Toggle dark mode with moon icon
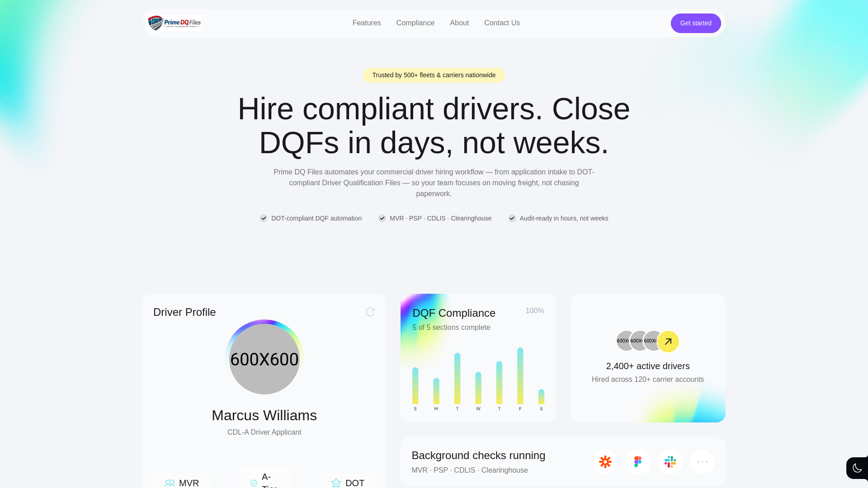The image size is (868, 488). coord(858,468)
